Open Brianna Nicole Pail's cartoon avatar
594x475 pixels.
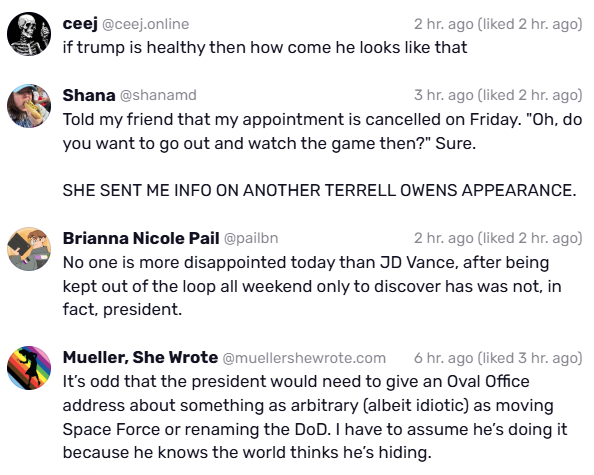tap(29, 249)
